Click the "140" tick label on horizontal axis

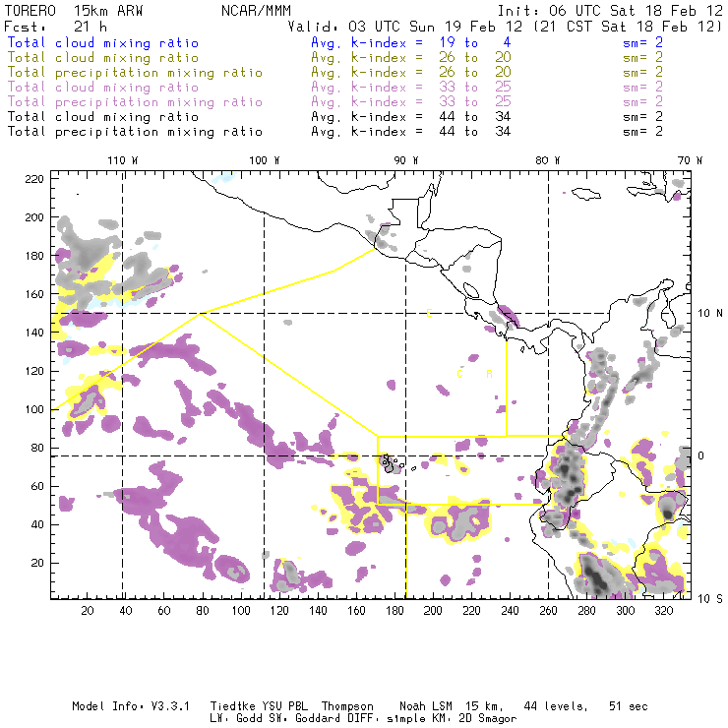pyautogui.click(x=318, y=611)
